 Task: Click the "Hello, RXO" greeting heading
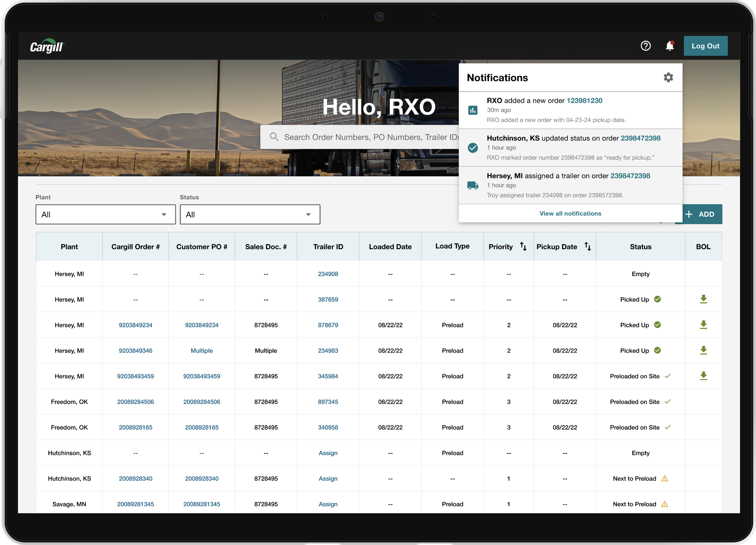coord(379,107)
